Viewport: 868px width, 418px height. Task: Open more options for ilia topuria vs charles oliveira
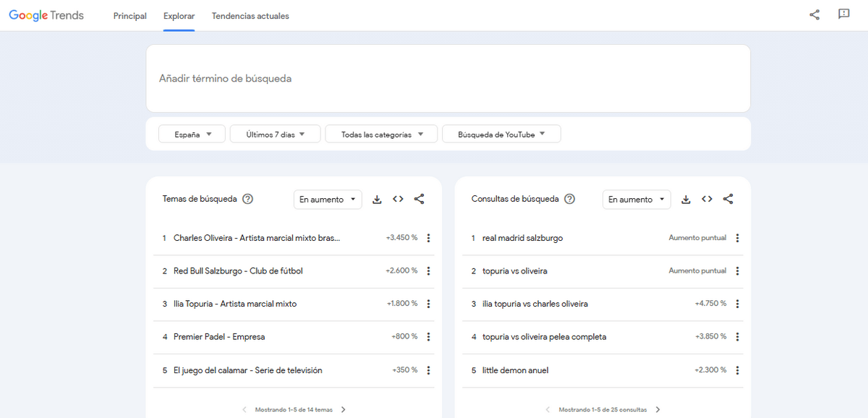[737, 304]
